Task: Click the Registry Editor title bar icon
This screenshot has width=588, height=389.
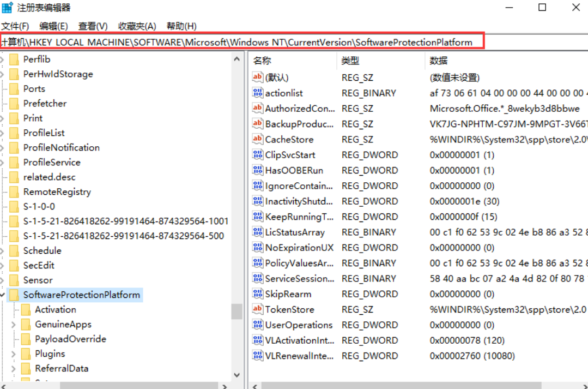Action: [x=7, y=7]
